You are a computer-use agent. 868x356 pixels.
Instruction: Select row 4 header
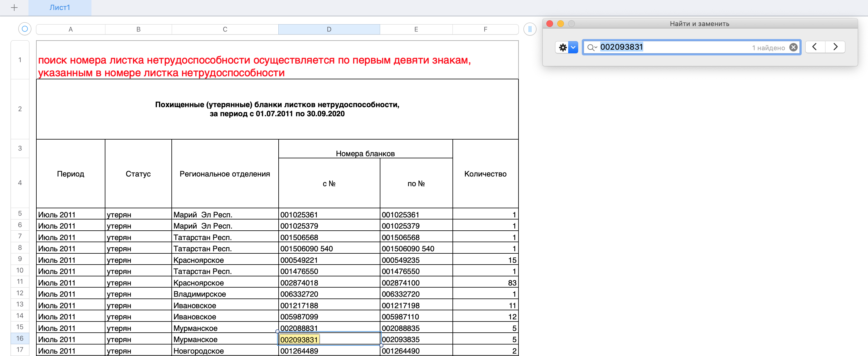click(20, 183)
